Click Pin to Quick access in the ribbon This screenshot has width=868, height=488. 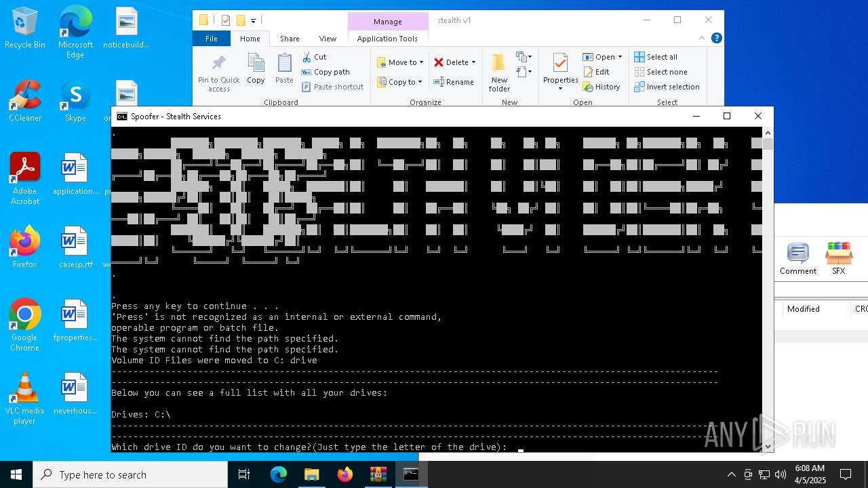coord(218,73)
